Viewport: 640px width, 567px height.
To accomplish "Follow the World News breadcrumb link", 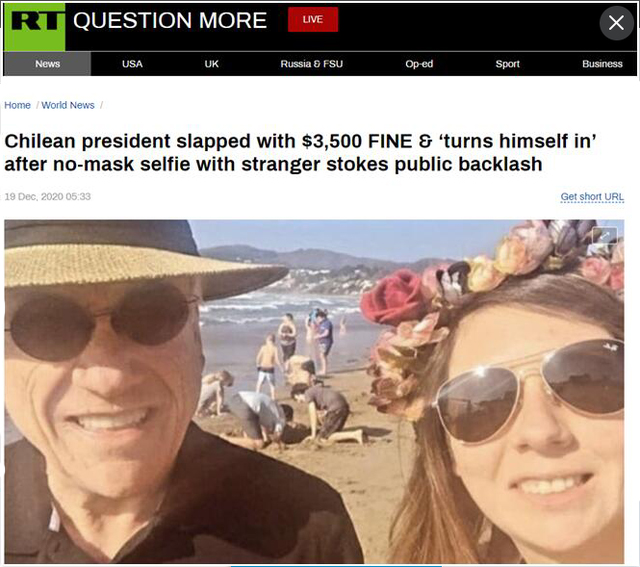I will (68, 105).
